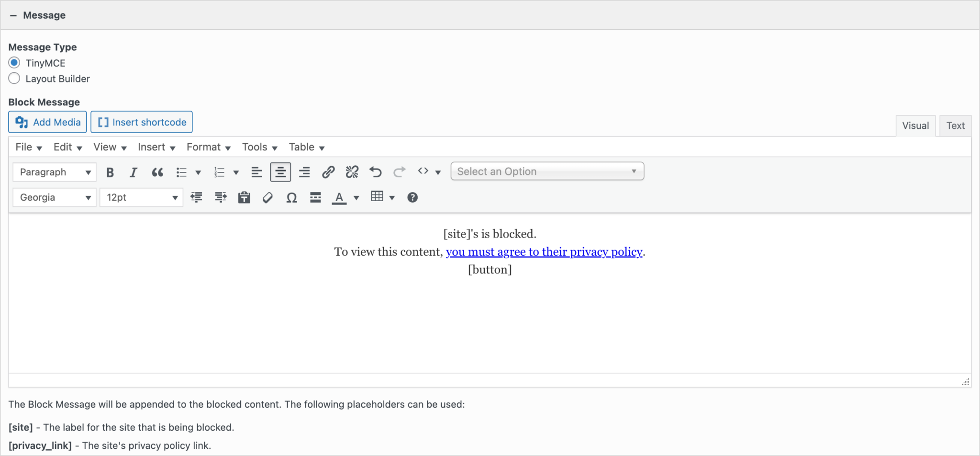Open the Georgia font family dropdown
Screen dimensions: 980x456
click(54, 197)
